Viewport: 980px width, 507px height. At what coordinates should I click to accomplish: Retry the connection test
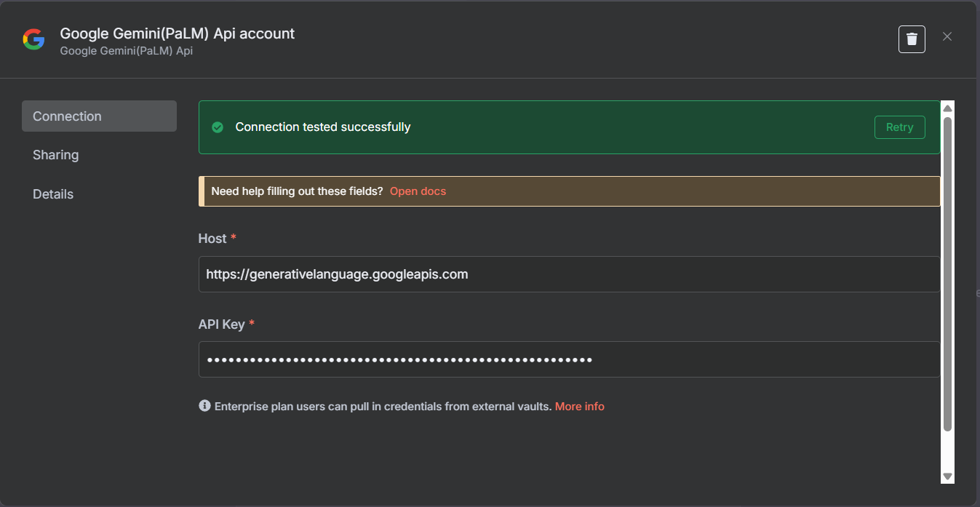coord(899,127)
